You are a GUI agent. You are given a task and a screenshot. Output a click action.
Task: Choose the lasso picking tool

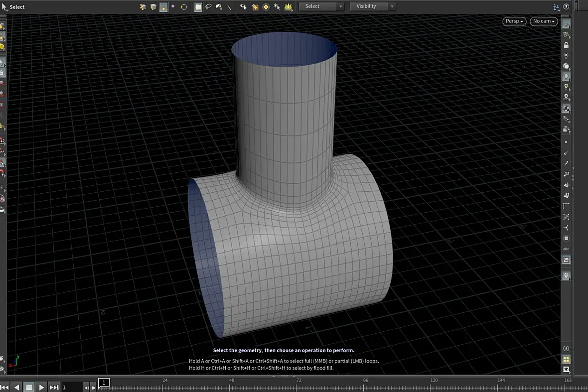(x=208, y=7)
